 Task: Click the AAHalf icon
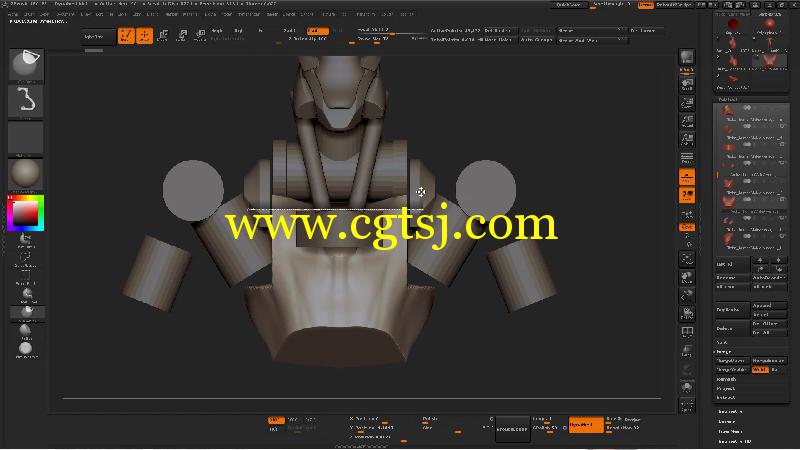(x=687, y=140)
